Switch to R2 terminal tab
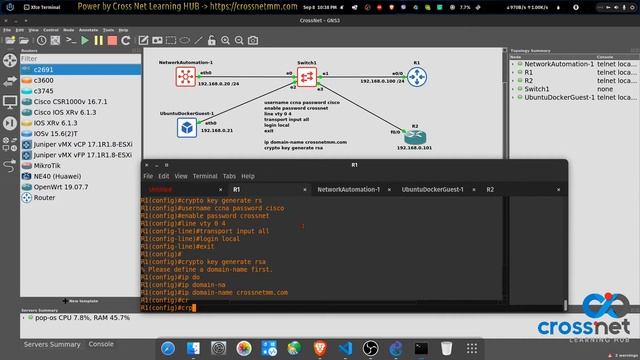Screen dimensions: 640x360 click(490, 189)
